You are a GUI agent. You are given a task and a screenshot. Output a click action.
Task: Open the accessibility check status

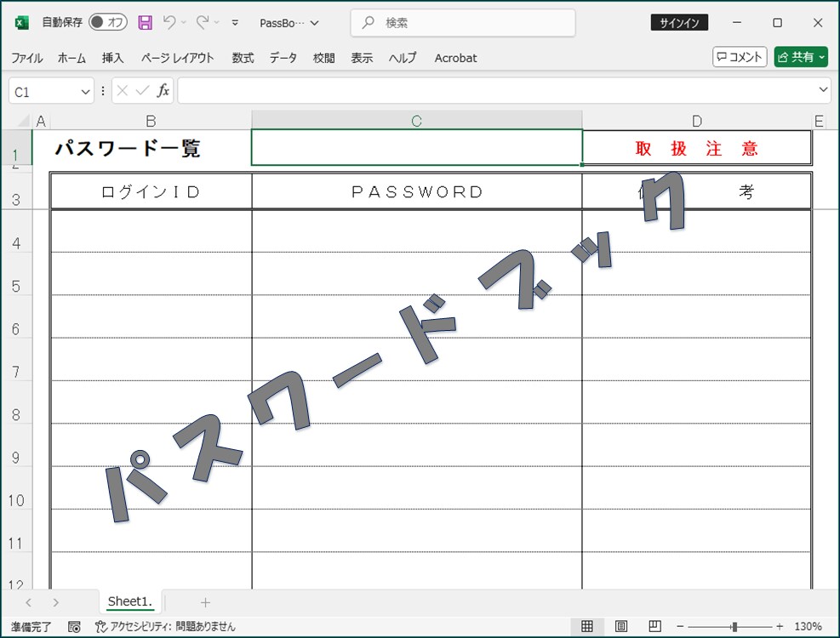click(x=165, y=626)
